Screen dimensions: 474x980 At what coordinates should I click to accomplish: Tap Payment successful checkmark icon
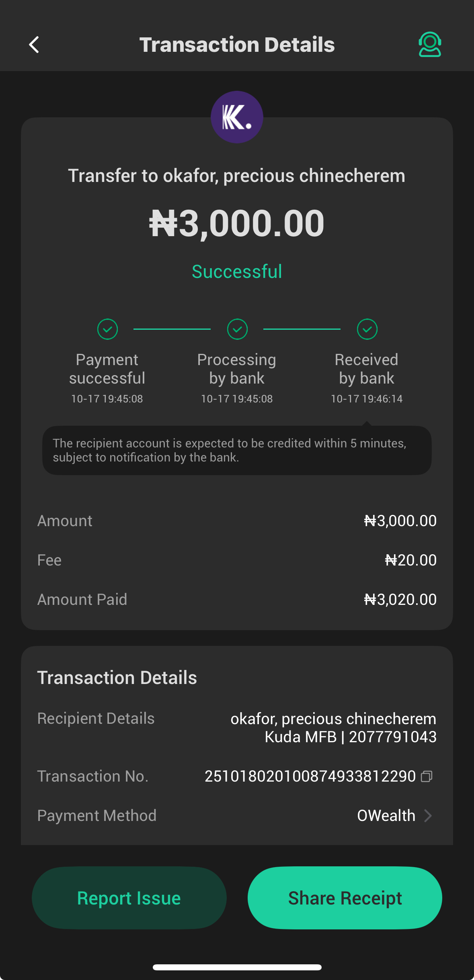point(107,329)
